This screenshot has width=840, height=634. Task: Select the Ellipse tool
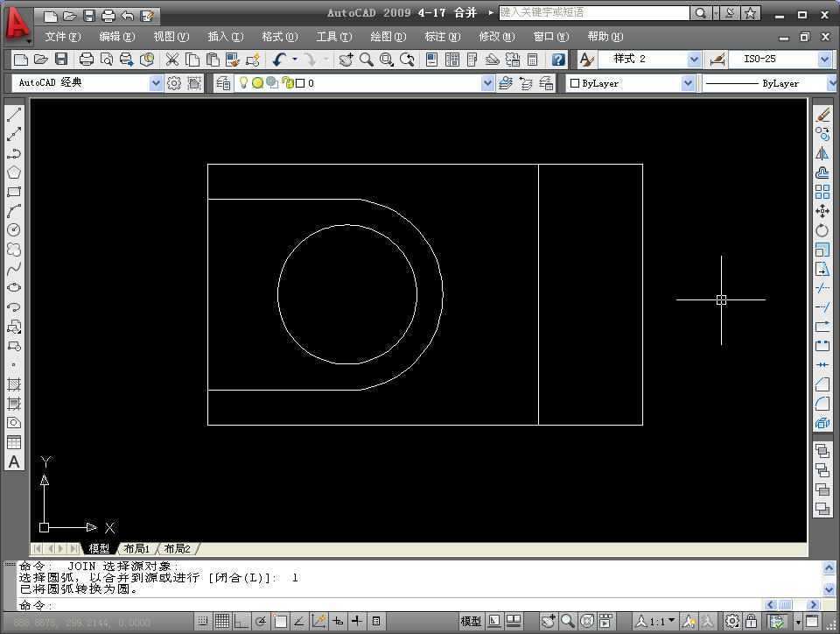14,287
